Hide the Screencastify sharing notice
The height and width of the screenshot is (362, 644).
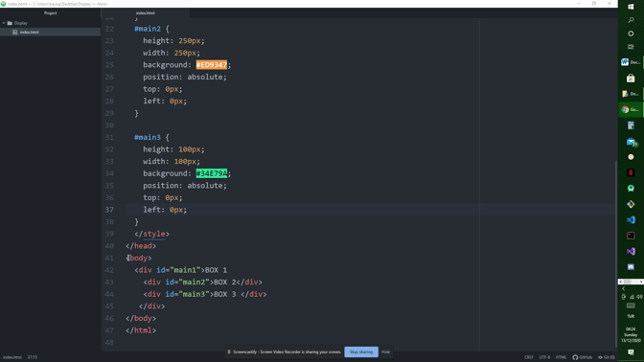(x=385, y=351)
